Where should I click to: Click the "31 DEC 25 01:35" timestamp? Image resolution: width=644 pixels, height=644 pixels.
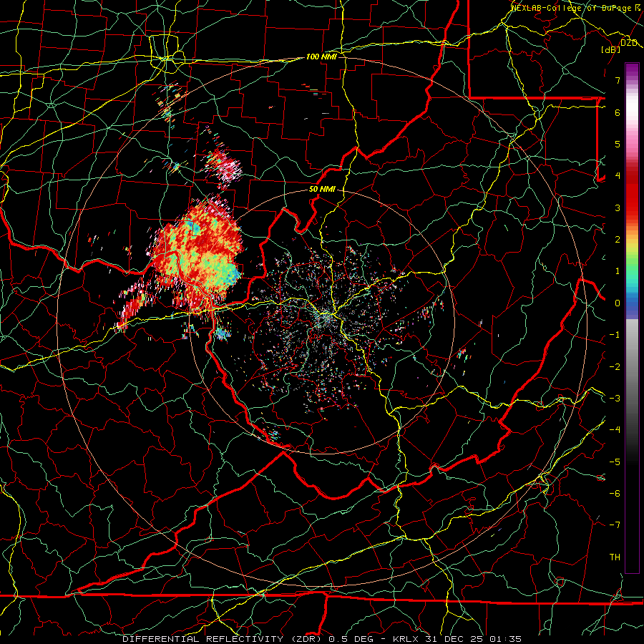(x=473, y=639)
